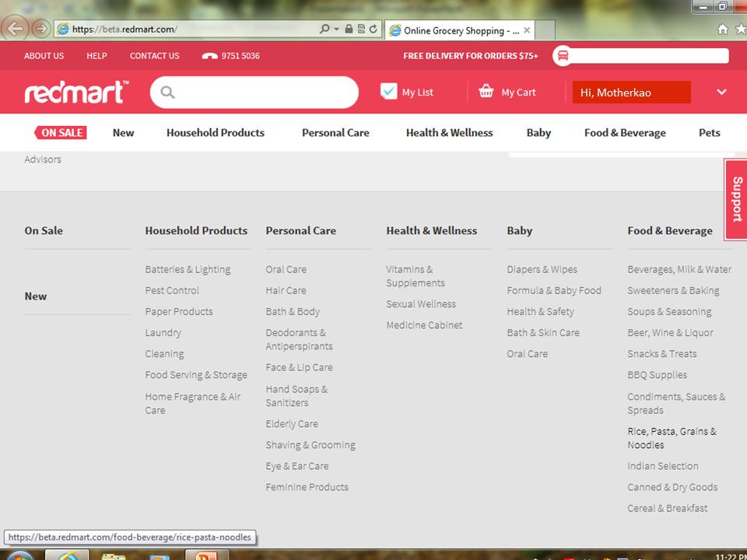Open Hair Care category
Screen dimensions: 747x560
(x=286, y=290)
